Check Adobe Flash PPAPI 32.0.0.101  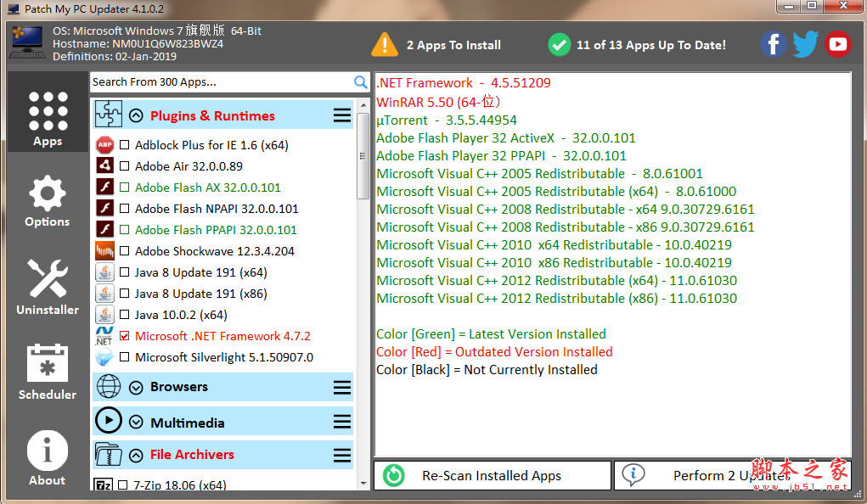(x=125, y=229)
